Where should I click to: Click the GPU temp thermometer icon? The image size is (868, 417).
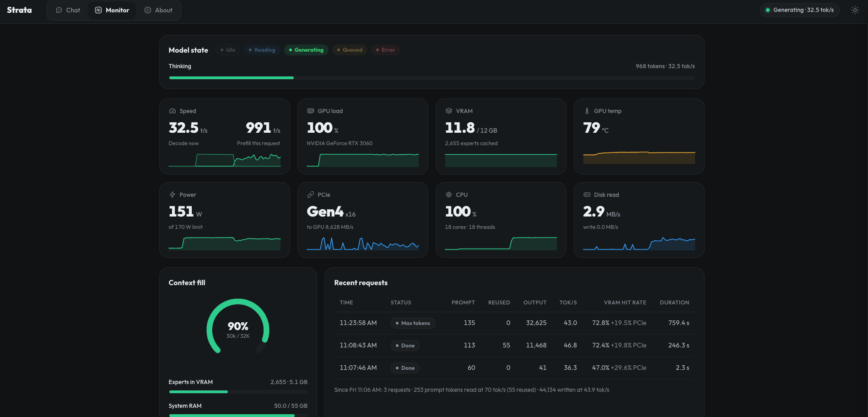coord(587,111)
